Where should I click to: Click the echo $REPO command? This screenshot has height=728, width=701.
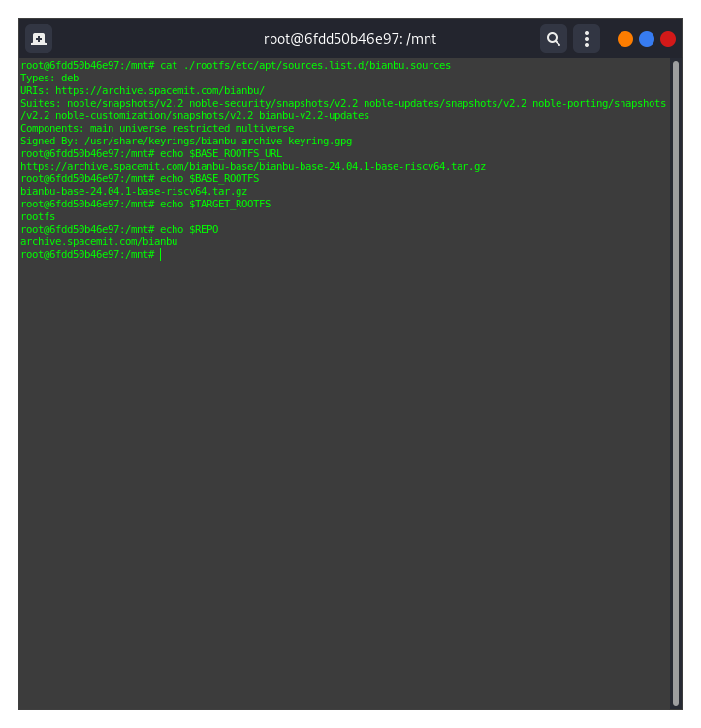click(x=189, y=229)
